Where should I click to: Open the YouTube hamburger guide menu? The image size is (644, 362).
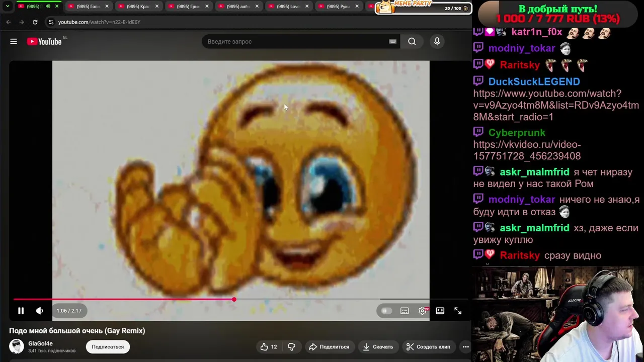[x=14, y=42]
